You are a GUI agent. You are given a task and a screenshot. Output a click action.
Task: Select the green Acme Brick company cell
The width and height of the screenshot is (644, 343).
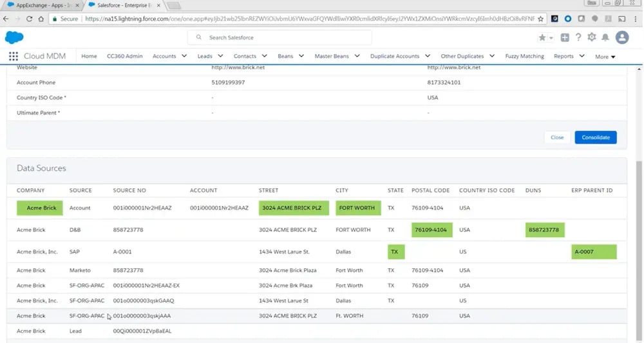tap(40, 208)
